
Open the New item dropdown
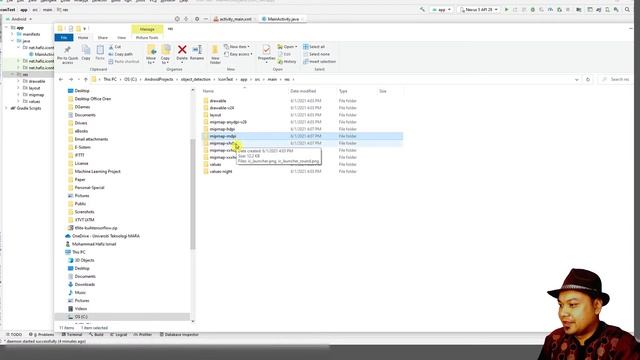pos(237,47)
